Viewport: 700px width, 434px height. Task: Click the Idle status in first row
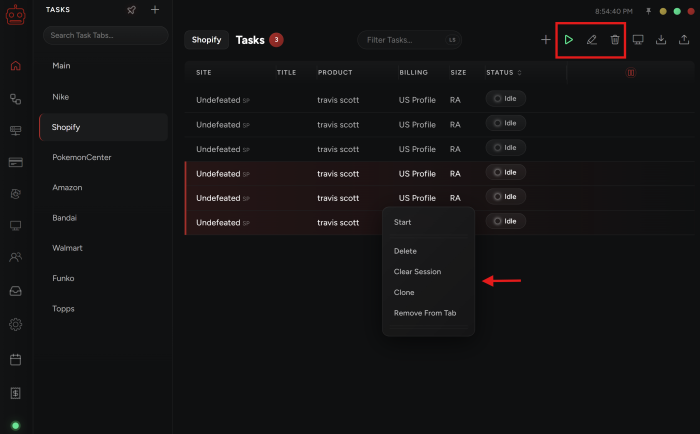pos(505,99)
